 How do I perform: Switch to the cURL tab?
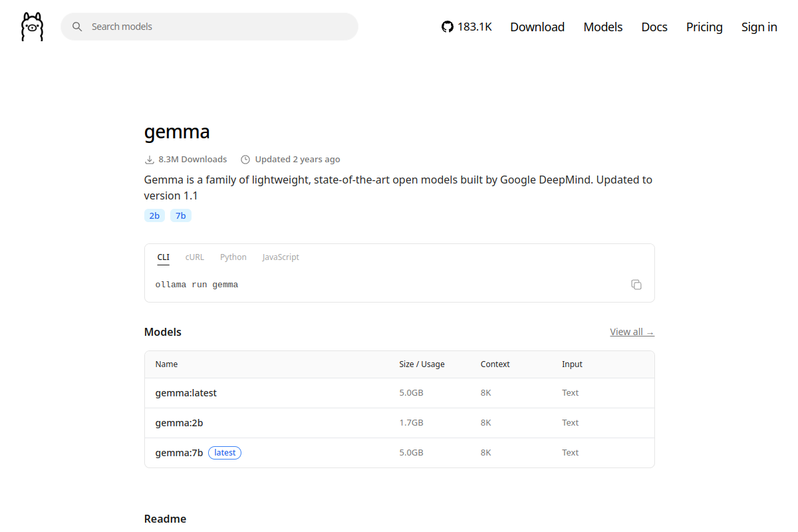click(195, 257)
